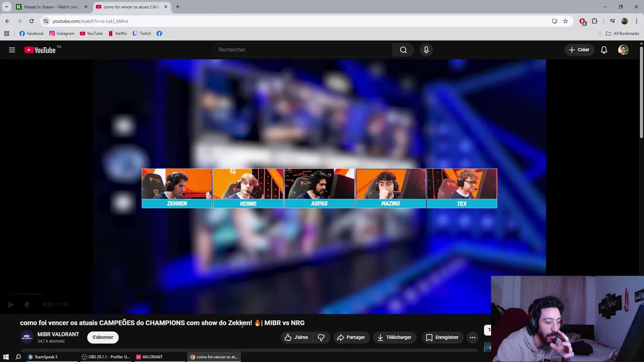Open the YouTube hamburger guide menu
Viewport: 644px width, 362px height.
tap(12, 50)
